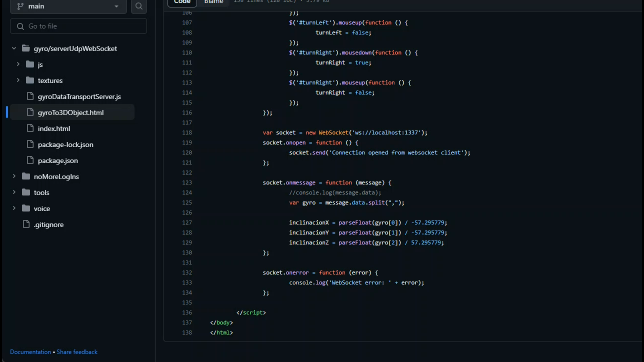The image size is (644, 362).
Task: Expand the textures folder chevron
Action: [18, 80]
